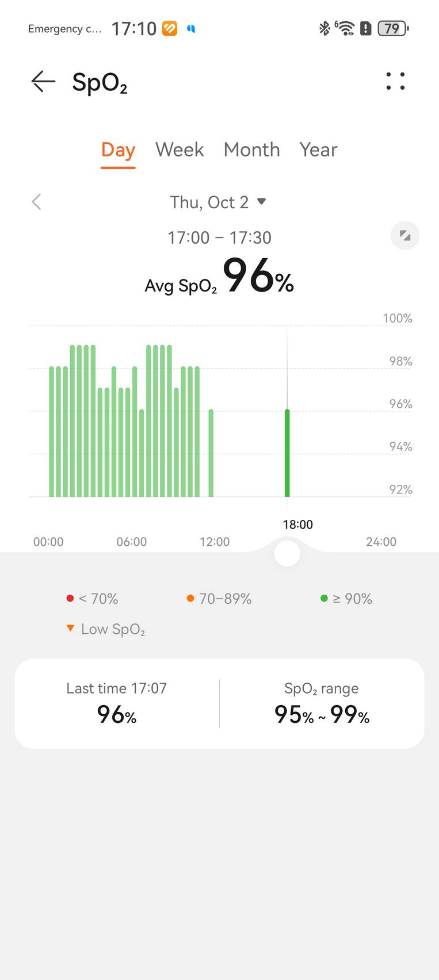Switch to the Month tab
439x980 pixels.
click(x=251, y=150)
